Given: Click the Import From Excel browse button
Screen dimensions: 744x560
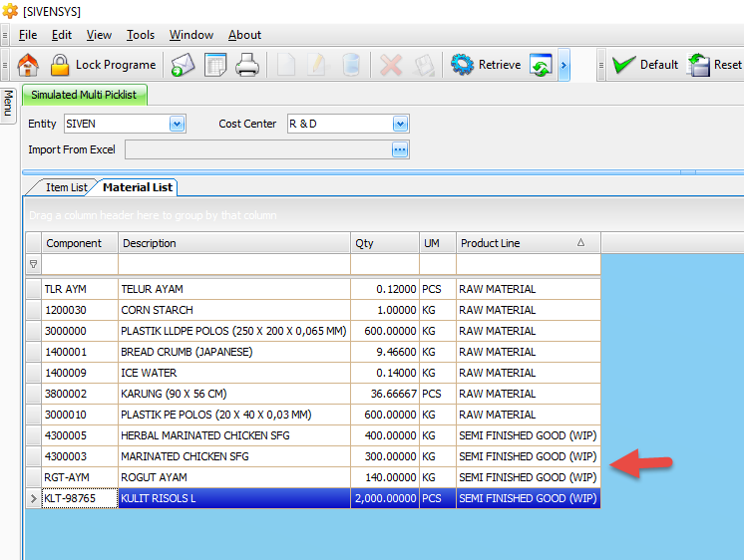Looking at the screenshot, I should (400, 149).
